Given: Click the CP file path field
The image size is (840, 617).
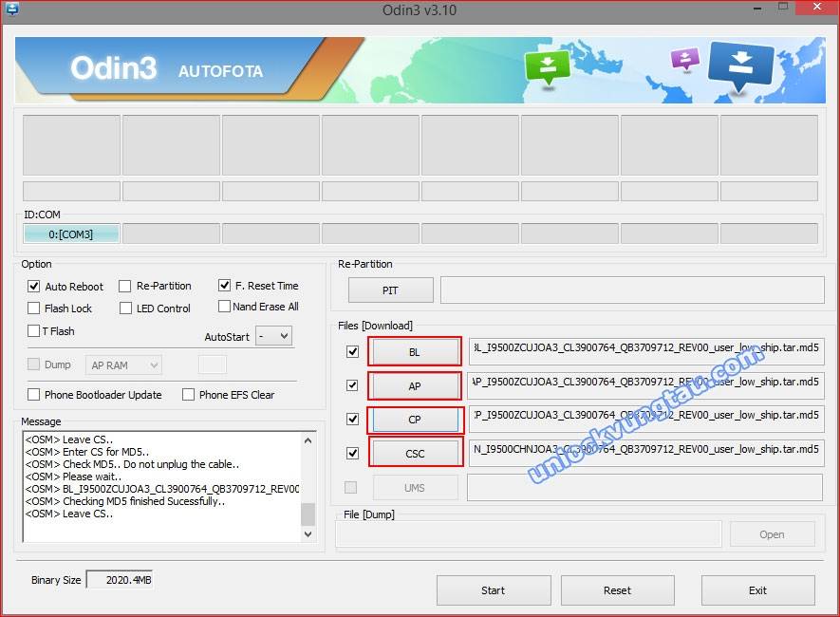Looking at the screenshot, I should tap(645, 419).
